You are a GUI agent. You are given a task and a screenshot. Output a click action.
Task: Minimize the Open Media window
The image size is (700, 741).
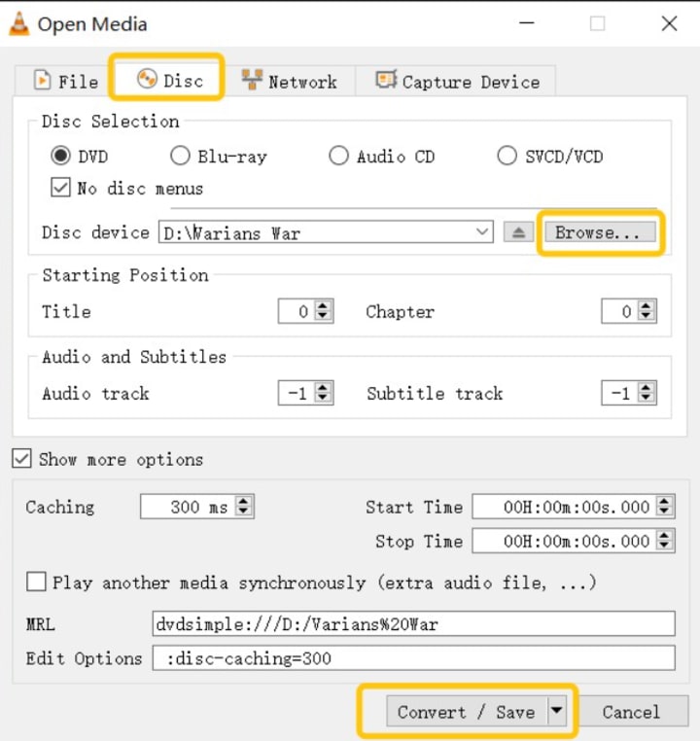point(527,23)
